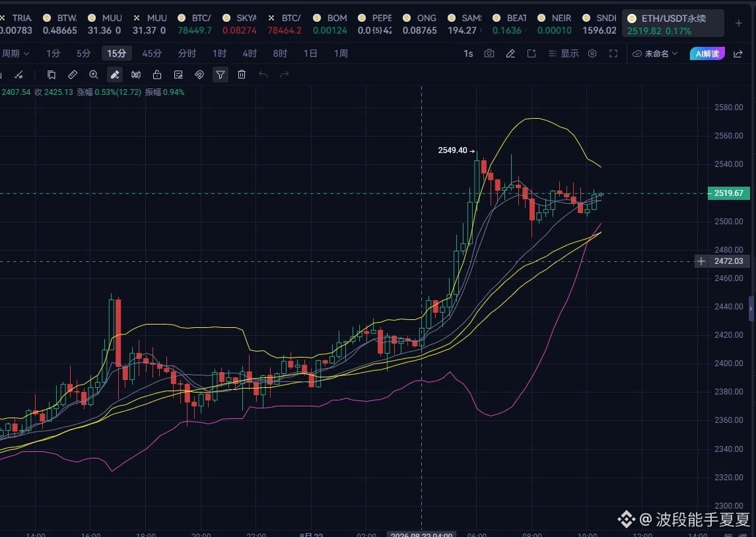Click the 收 2425.13 close value
This screenshot has width=756, height=537.
53,92
